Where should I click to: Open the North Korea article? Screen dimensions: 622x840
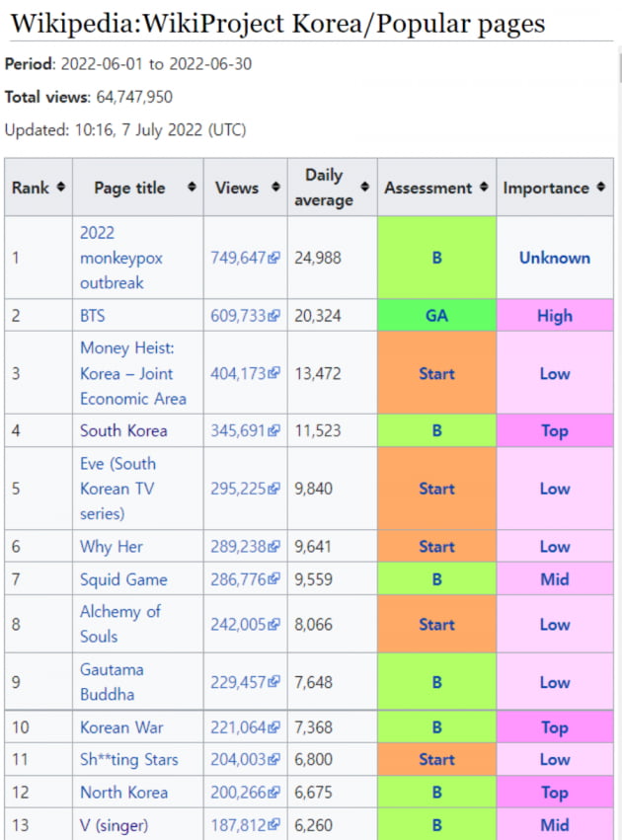[123, 793]
